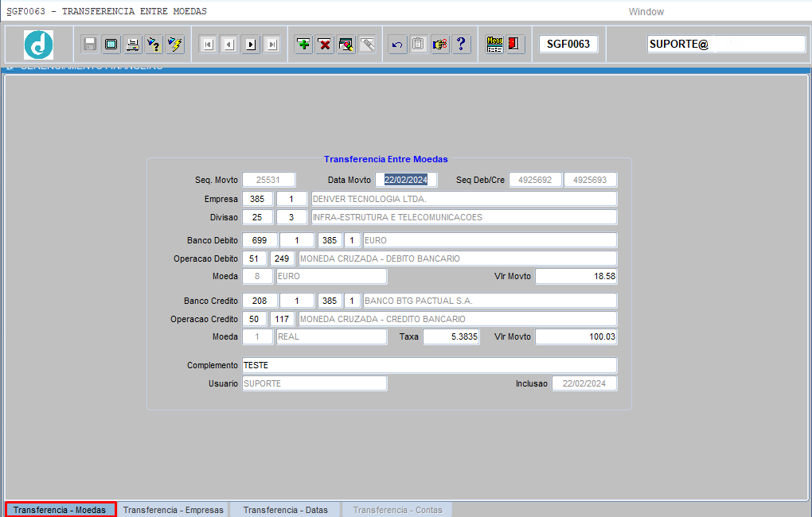The height and width of the screenshot is (517, 812).
Task: Click Operacao Debito code field 51
Action: pyautogui.click(x=254, y=258)
